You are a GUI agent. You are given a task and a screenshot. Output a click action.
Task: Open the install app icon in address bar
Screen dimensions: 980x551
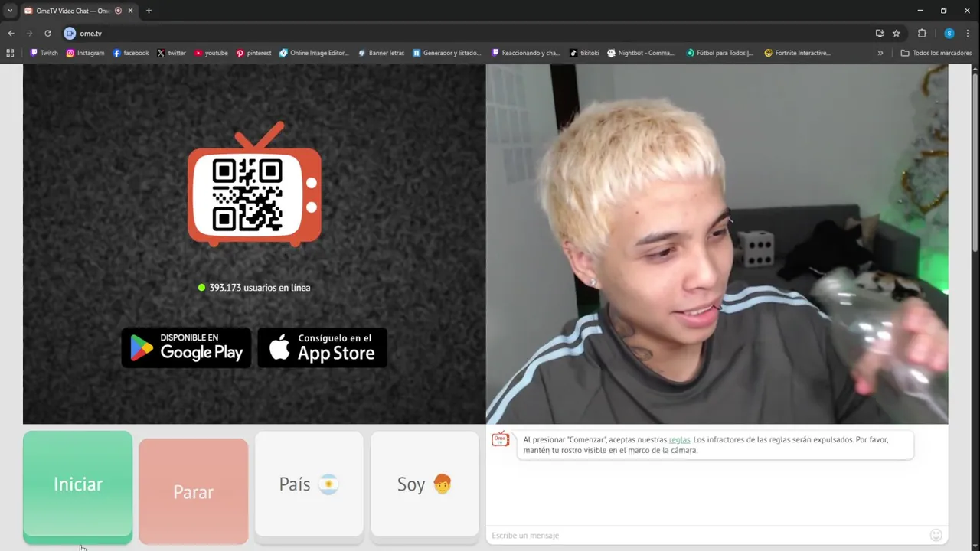880,34
